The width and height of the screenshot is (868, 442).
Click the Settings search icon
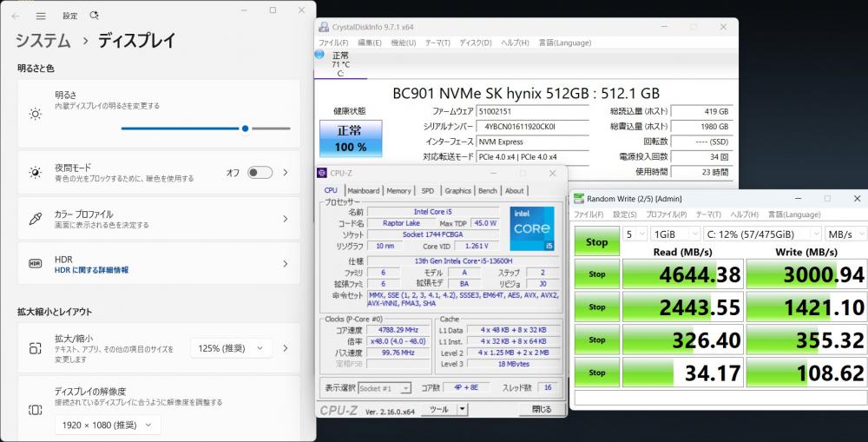point(94,16)
